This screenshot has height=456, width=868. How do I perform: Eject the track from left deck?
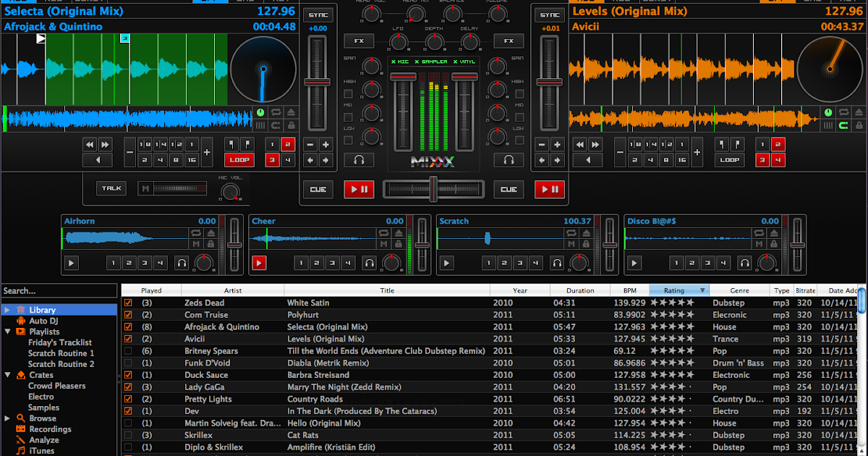pos(289,112)
